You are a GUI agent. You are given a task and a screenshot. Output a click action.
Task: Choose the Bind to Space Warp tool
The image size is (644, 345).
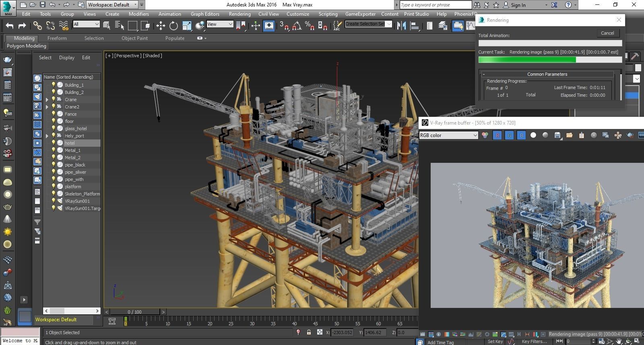click(63, 25)
